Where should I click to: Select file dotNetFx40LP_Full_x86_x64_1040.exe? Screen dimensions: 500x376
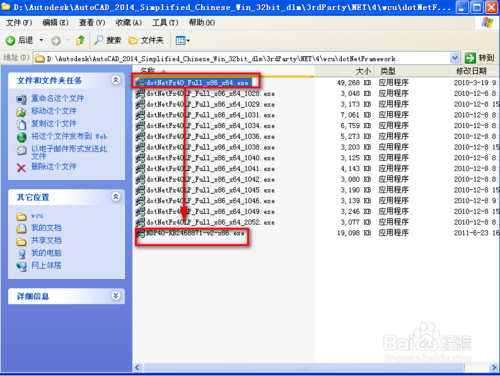point(210,158)
